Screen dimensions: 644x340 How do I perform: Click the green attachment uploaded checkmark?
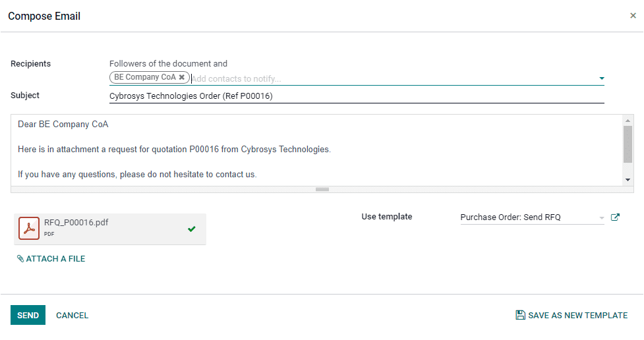click(191, 229)
